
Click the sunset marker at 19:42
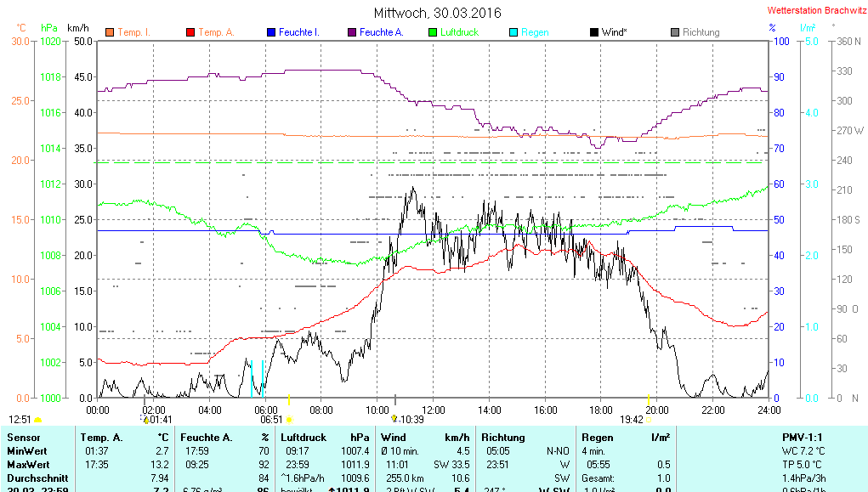649,419
